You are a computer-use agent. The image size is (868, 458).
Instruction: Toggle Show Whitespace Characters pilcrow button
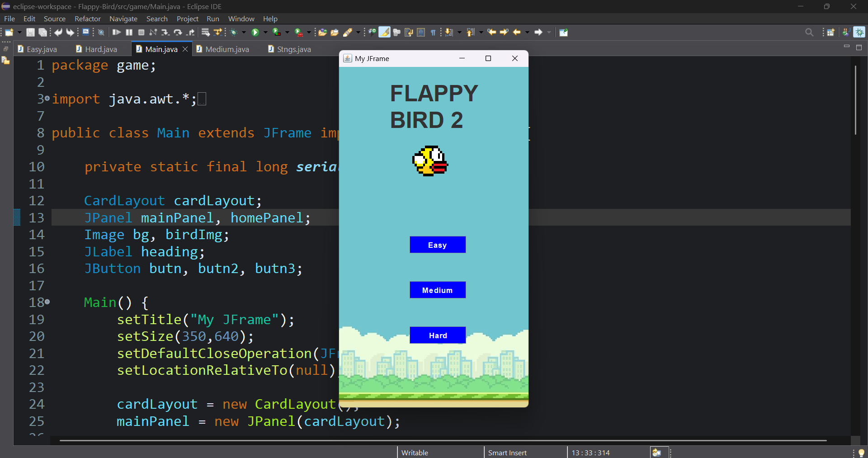[x=433, y=33]
